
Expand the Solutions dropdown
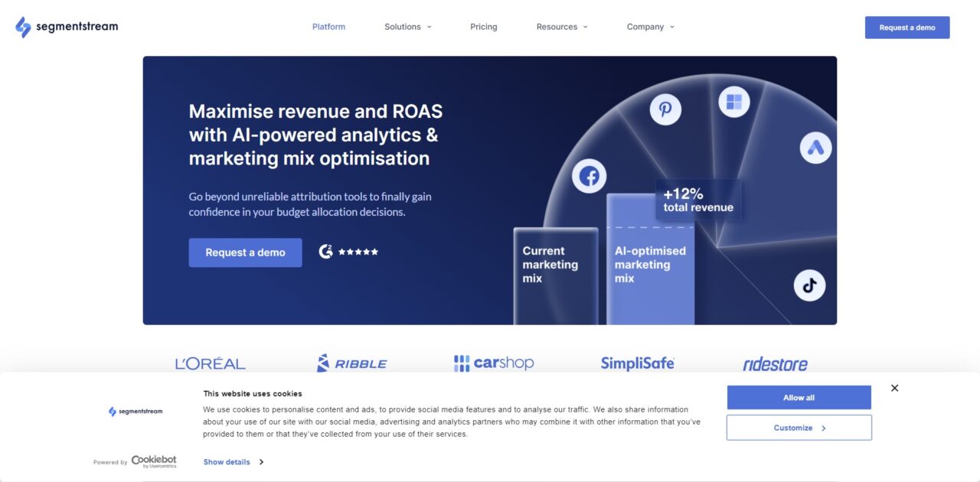pyautogui.click(x=408, y=27)
